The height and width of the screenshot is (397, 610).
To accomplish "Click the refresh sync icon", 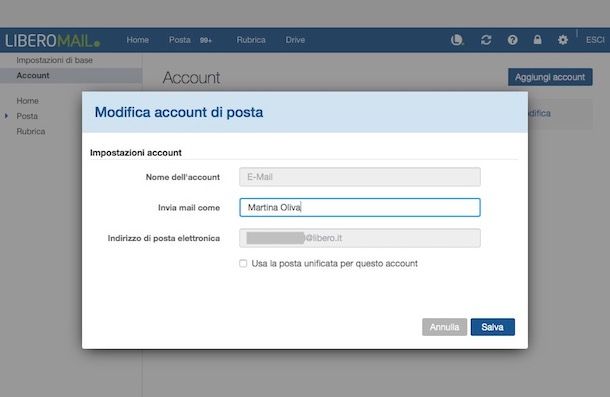I will tap(486, 40).
